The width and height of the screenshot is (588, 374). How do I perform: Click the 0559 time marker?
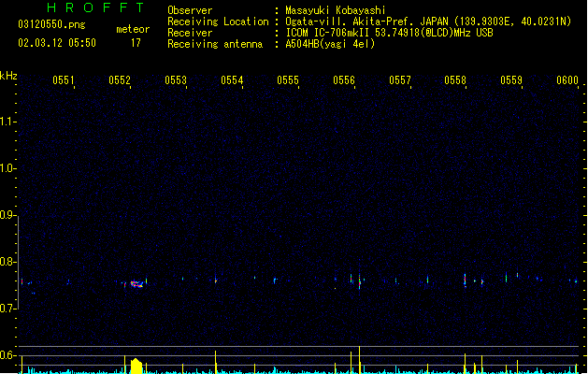point(511,80)
